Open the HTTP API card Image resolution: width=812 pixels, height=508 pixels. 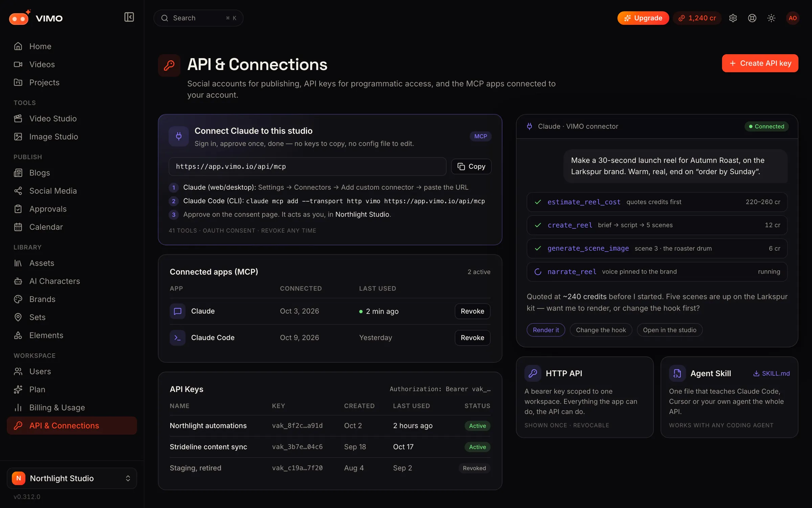[x=585, y=397]
